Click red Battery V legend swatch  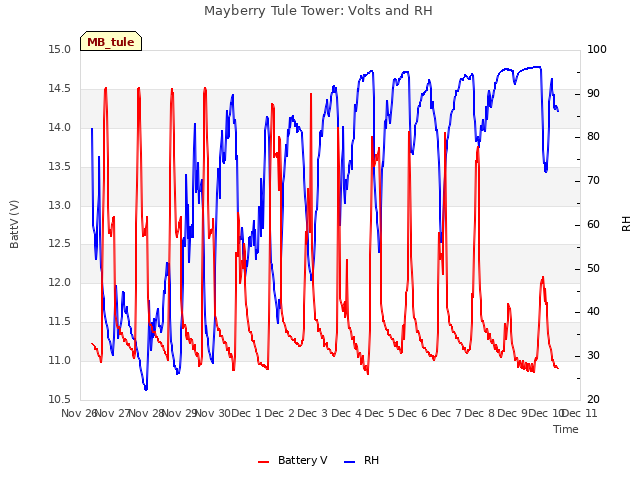264,462
